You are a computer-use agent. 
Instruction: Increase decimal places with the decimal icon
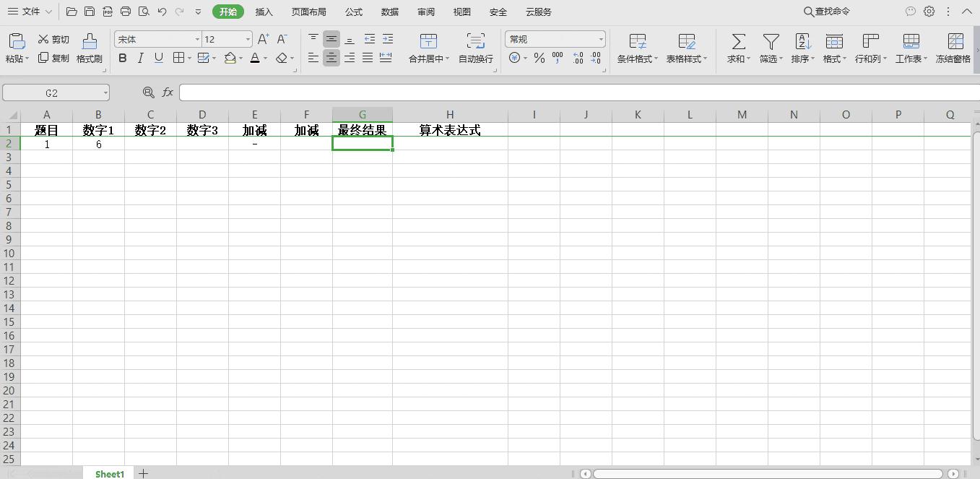pos(578,58)
